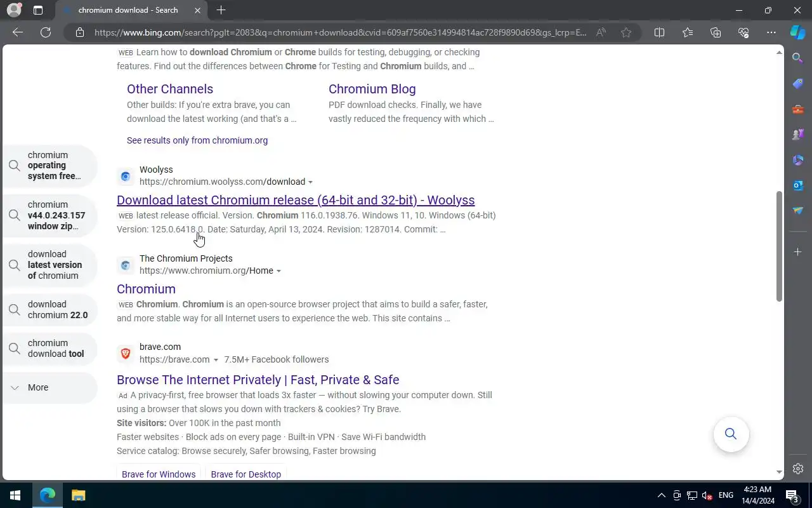
Task: Switch ENG input language indicator
Action: (726, 495)
